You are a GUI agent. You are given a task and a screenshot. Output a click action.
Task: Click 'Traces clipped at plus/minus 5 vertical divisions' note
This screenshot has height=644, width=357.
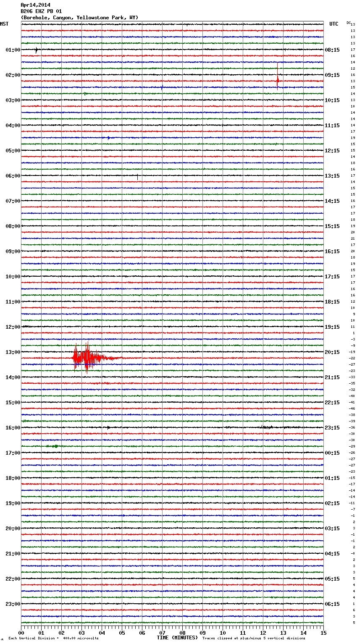[254, 638]
